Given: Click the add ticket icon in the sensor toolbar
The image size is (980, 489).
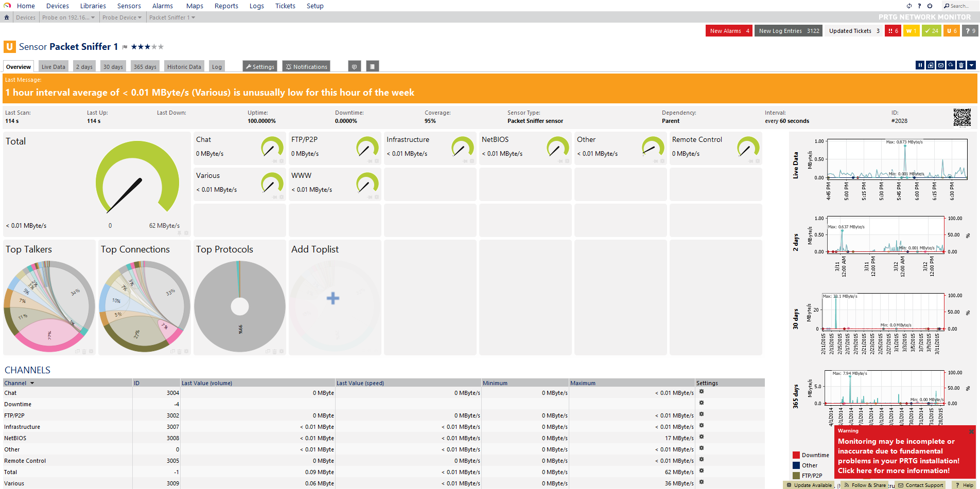Looking at the screenshot, I should point(931,65).
